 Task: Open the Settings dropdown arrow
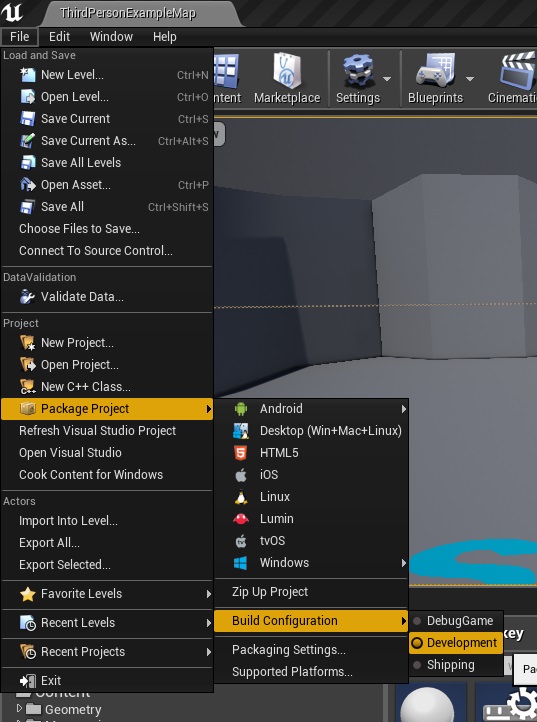pyautogui.click(x=387, y=79)
